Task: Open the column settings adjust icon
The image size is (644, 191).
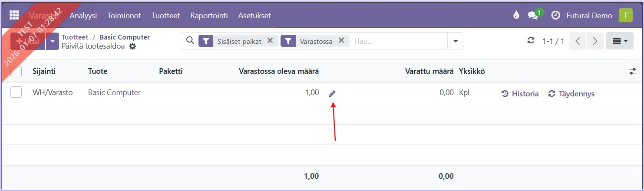Action: click(632, 71)
